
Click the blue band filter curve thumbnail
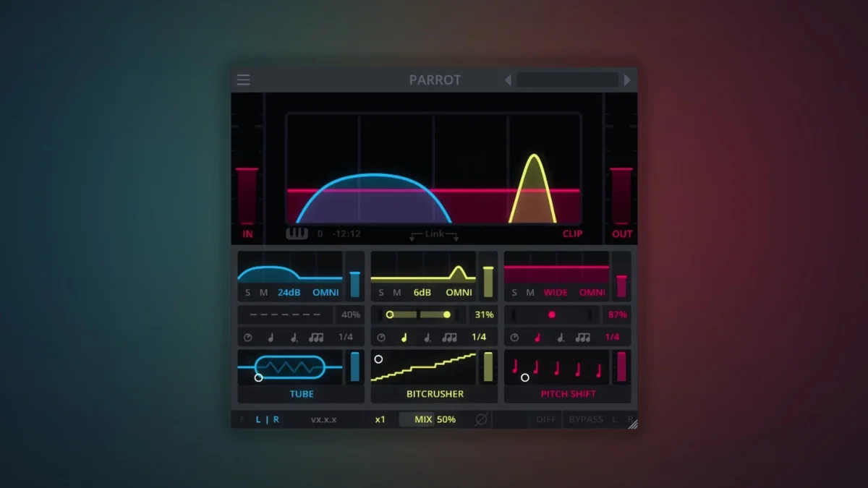290,267
